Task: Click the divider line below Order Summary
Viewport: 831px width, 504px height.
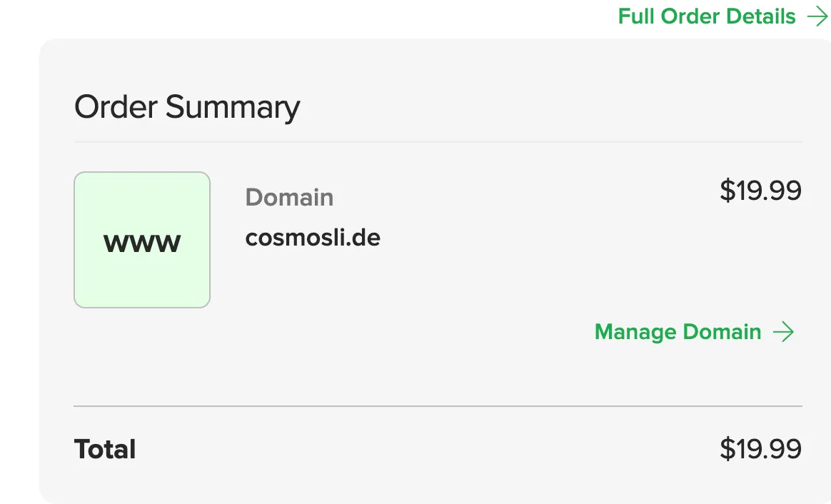Action: pos(438,142)
